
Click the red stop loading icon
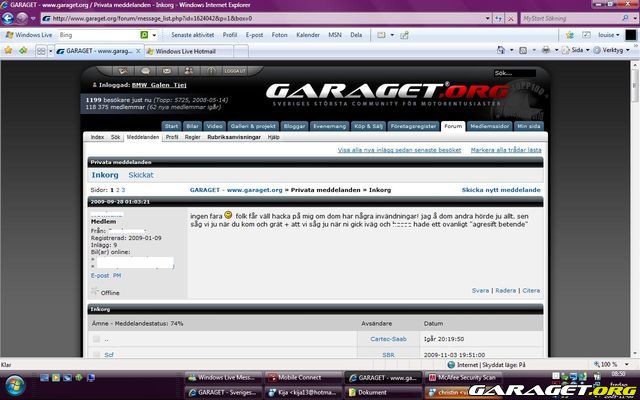coord(511,18)
